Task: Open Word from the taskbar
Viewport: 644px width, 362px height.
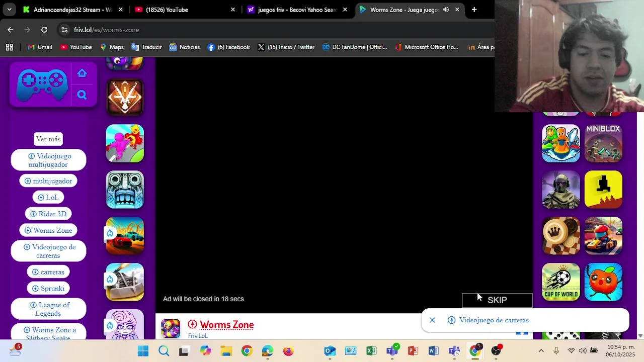Action: tap(433, 351)
